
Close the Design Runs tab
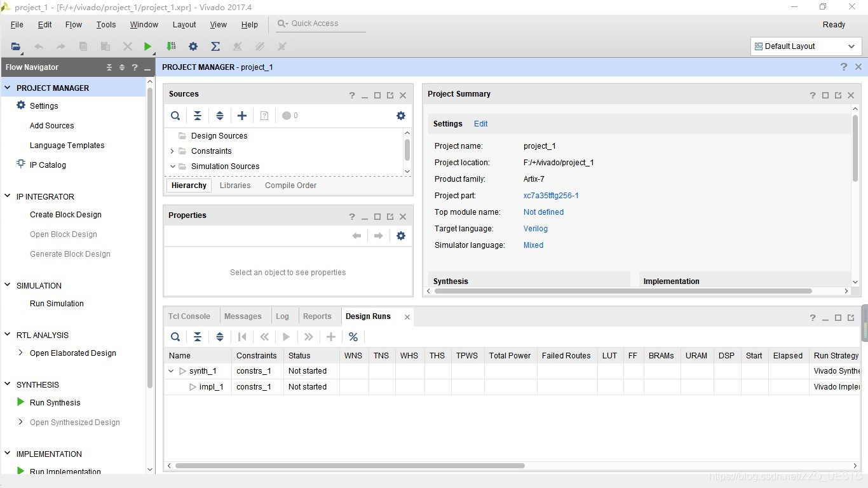coord(407,316)
